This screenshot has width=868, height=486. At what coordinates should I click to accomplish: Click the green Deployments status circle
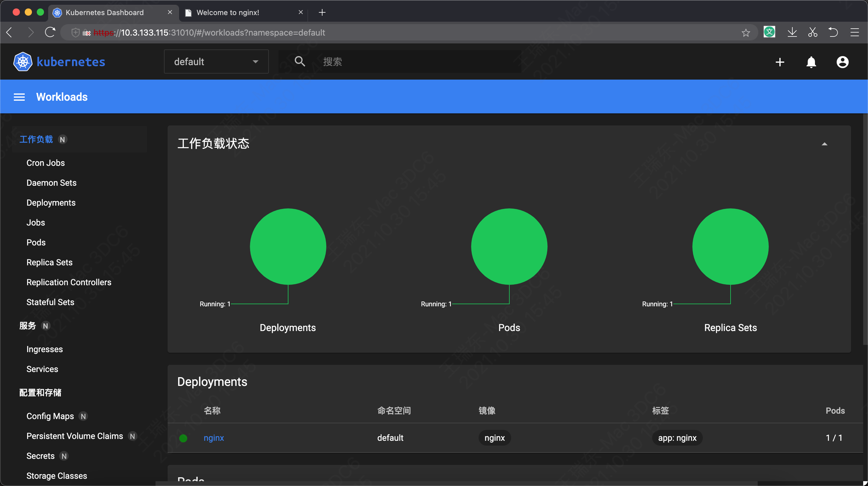point(288,246)
